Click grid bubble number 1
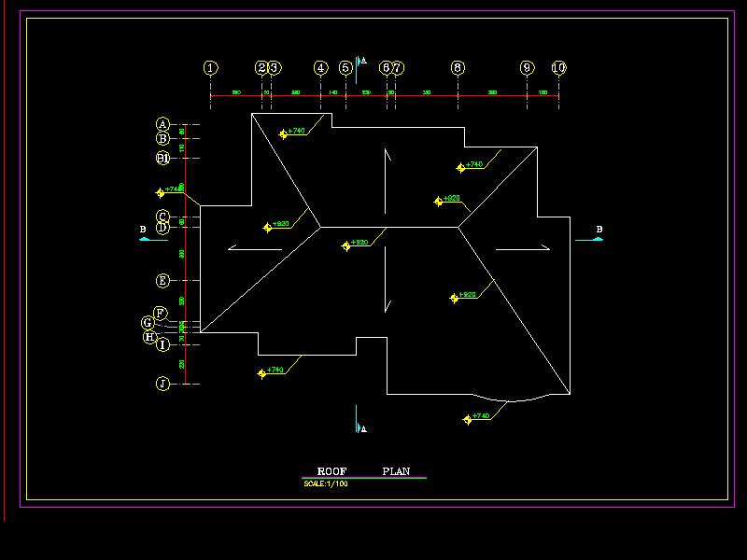 (x=210, y=67)
